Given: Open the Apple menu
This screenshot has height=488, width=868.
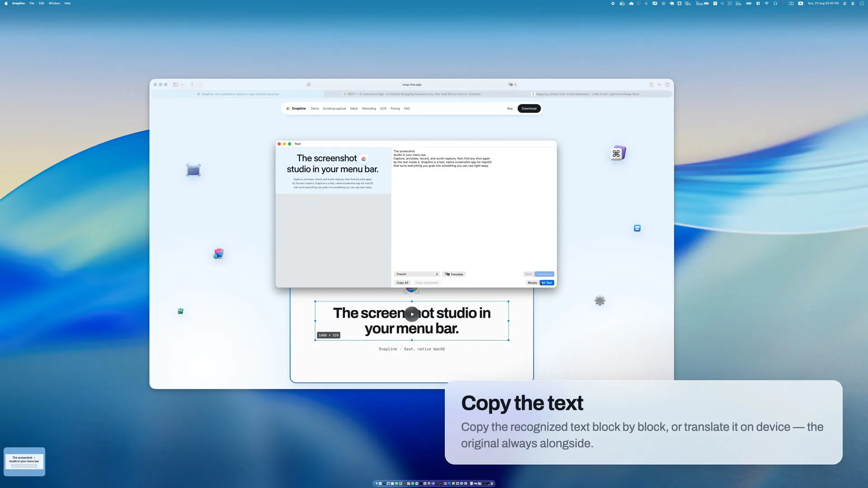Looking at the screenshot, I should pyautogui.click(x=6, y=3).
